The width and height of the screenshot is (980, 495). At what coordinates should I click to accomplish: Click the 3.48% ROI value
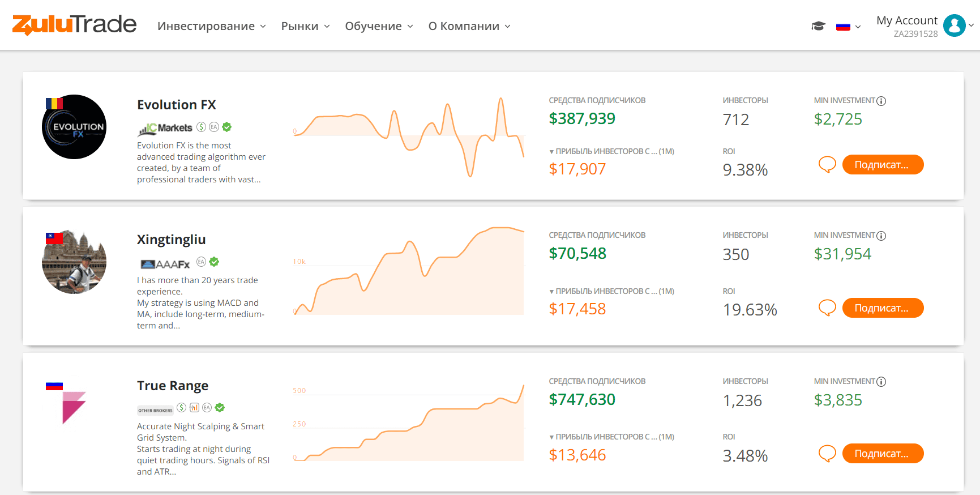[x=745, y=456]
